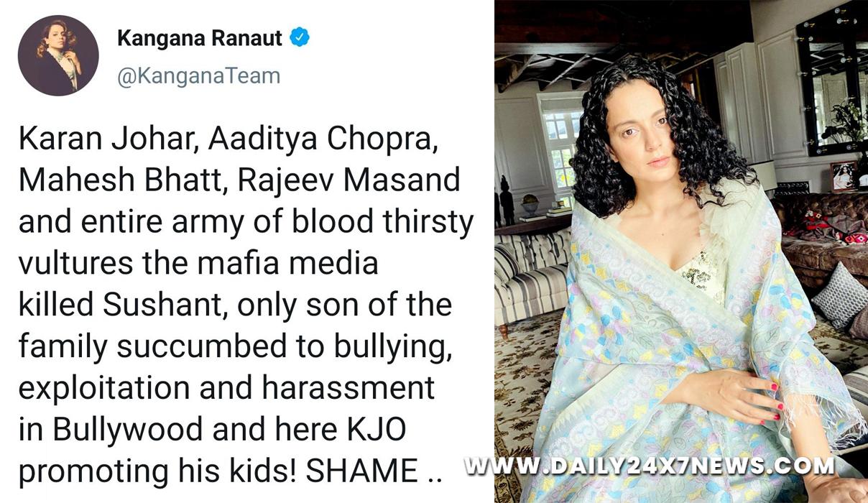Click the blue verified badge icon
The width and height of the screenshot is (868, 503).
pos(299,38)
